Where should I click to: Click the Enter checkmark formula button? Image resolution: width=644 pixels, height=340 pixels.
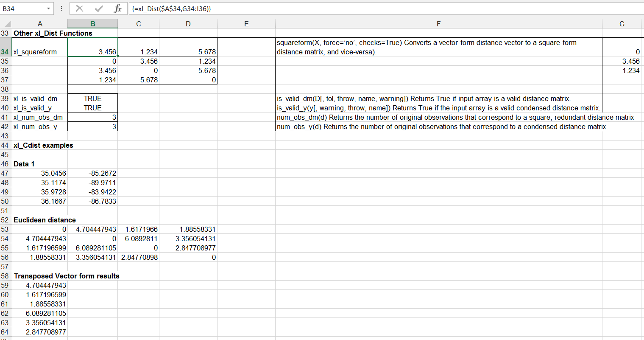coord(99,8)
